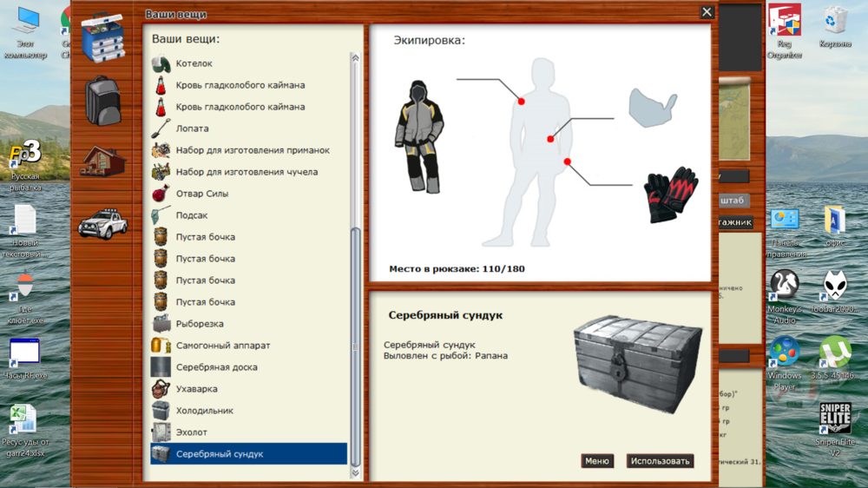868x488 pixels.
Task: Choose Отвар Силы potion item
Action: coord(201,194)
